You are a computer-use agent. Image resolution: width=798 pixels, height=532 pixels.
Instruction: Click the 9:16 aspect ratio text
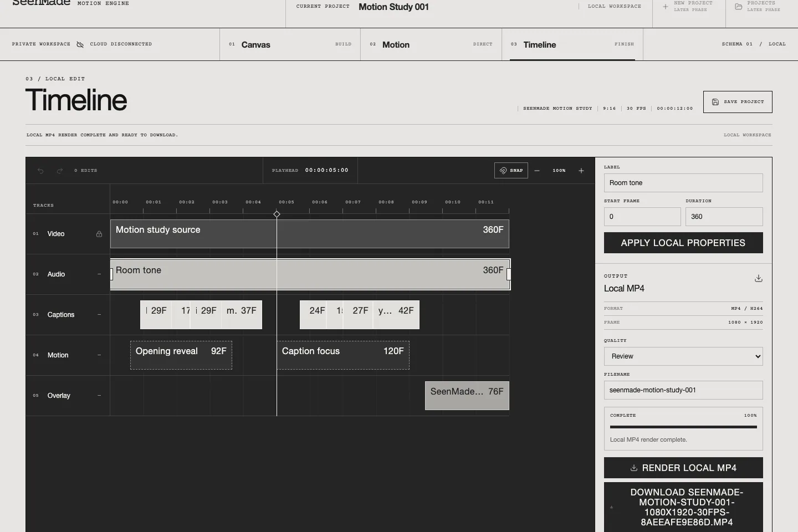[x=610, y=109]
